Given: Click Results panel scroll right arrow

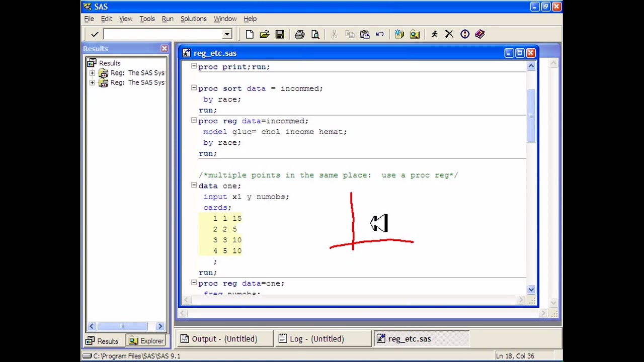Looking at the screenshot, I should coord(160,326).
